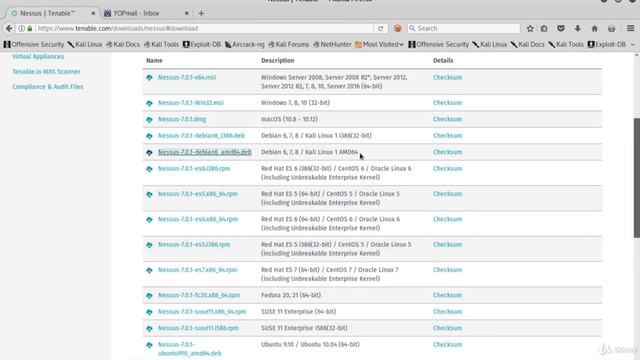Click download icon beside es5.i386.rpm

coord(149,245)
